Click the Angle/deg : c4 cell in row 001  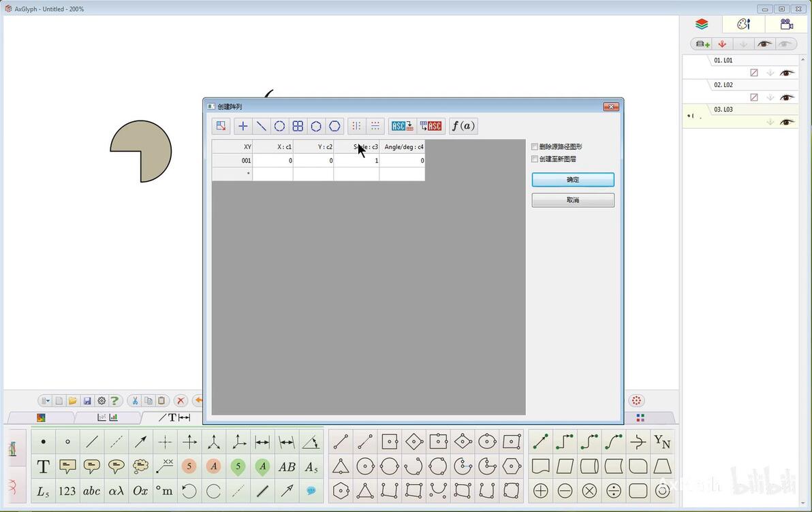tap(402, 161)
